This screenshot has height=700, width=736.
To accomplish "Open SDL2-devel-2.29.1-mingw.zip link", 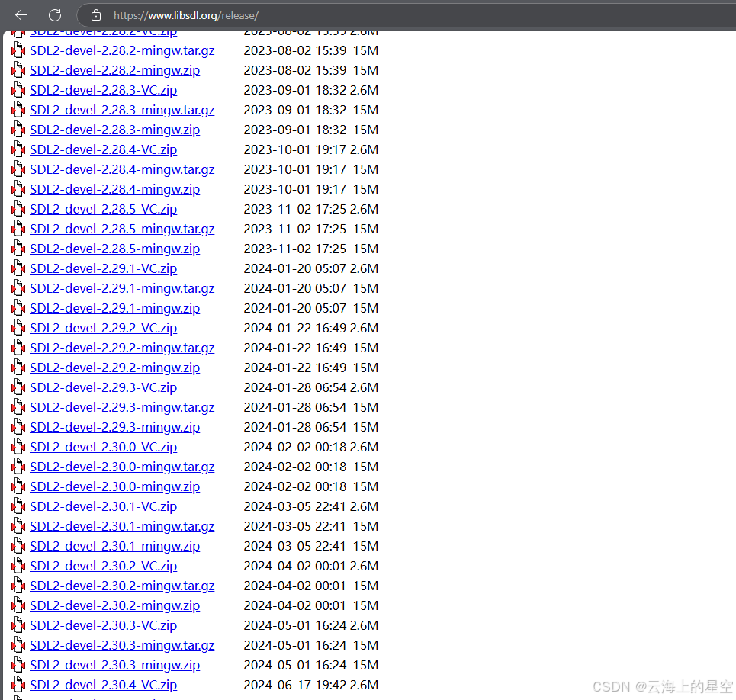I will 115,308.
